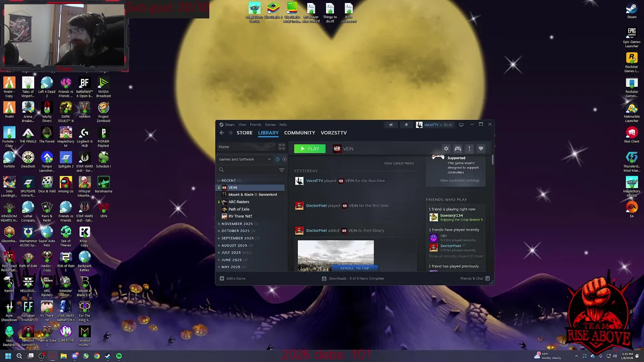Click the VEIN upload arrow icon

coord(469,149)
